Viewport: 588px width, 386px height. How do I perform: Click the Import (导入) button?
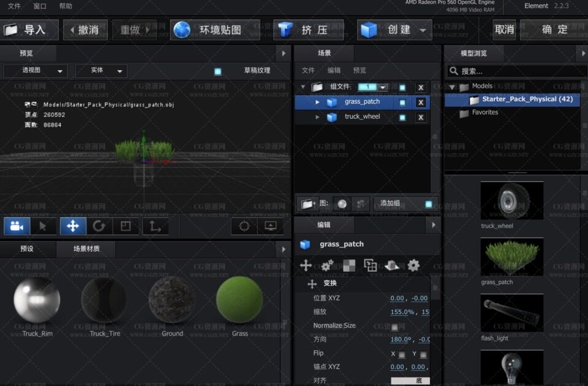point(29,30)
